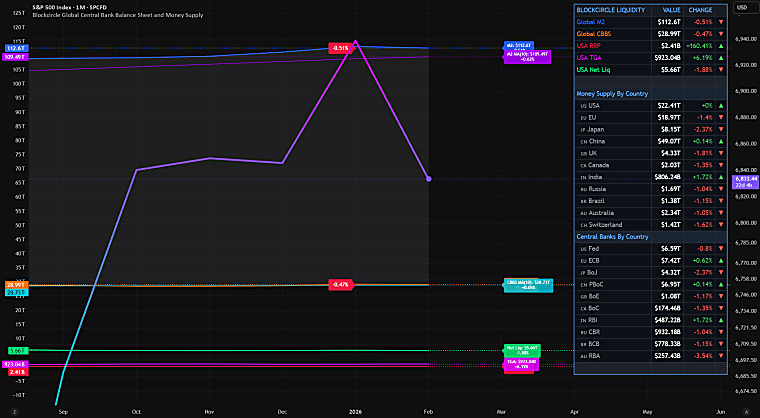
Task: Click the $6.59T Fed balance value
Action: point(671,249)
